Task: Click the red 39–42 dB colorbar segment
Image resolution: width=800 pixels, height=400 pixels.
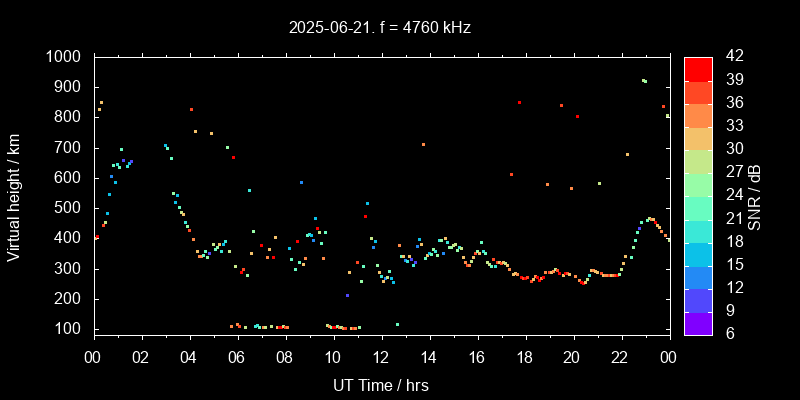Action: 698,69
